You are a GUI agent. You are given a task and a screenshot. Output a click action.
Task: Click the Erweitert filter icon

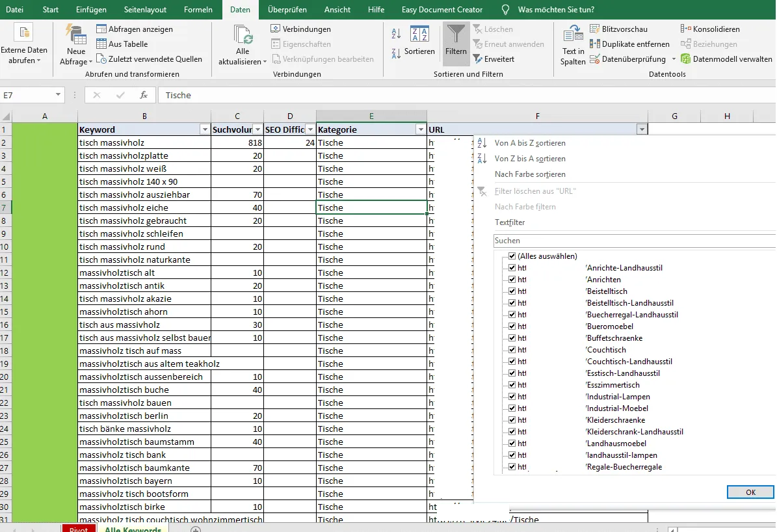point(478,59)
